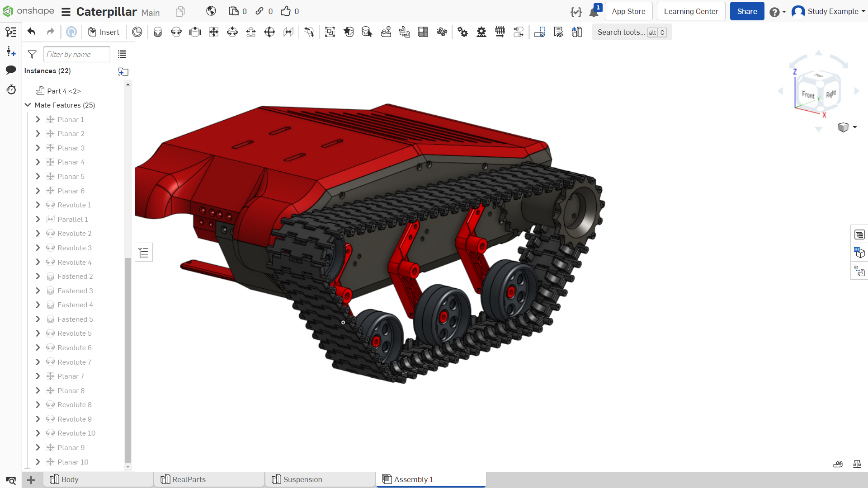The height and width of the screenshot is (488, 868).
Task: Click the scrollbar down arrow in the list
Action: click(128, 467)
